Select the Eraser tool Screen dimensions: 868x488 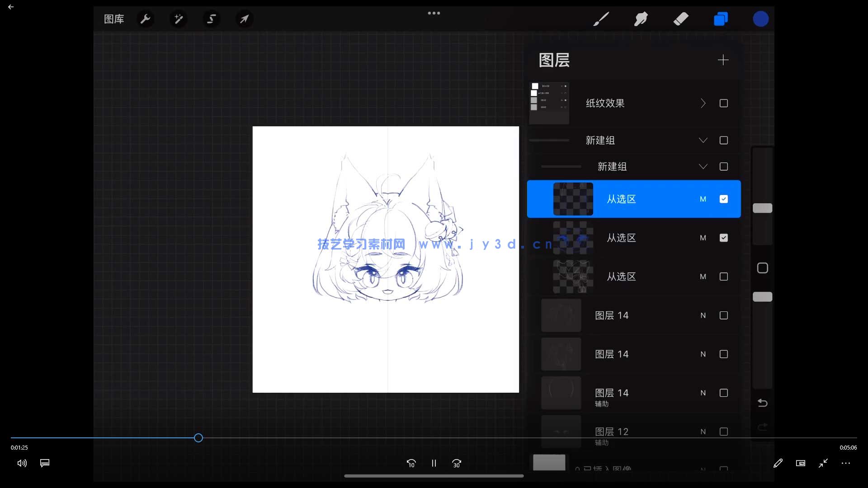click(680, 19)
